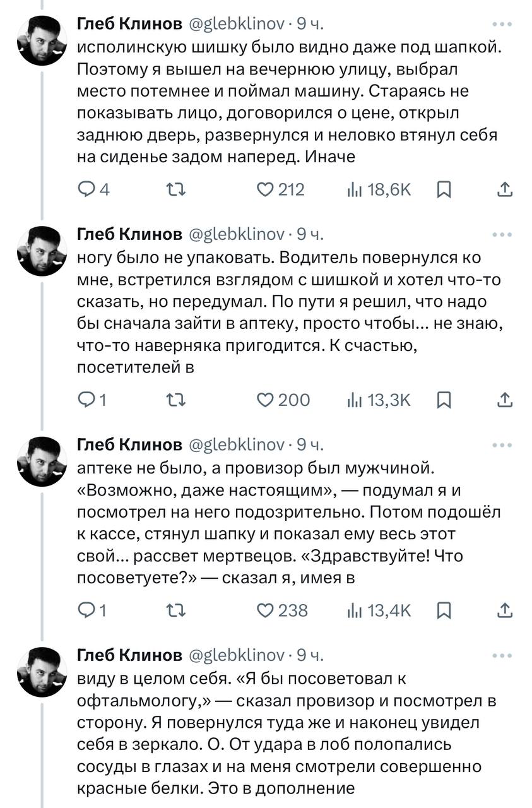The width and height of the screenshot is (532, 808).
Task: Open more options for the third tweet
Action: coord(502,445)
